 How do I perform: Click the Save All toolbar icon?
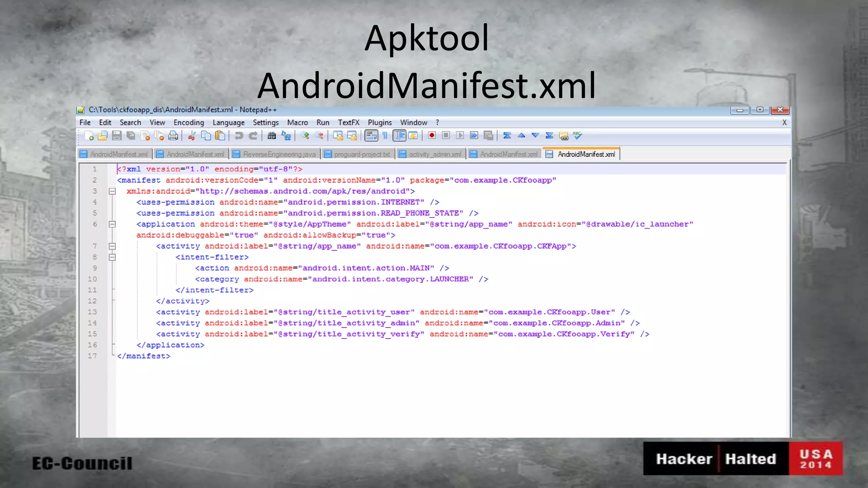point(131,136)
